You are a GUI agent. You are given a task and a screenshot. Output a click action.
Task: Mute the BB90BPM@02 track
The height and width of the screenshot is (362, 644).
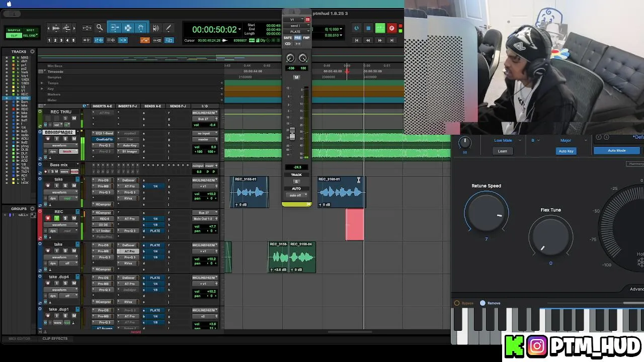[x=74, y=139]
